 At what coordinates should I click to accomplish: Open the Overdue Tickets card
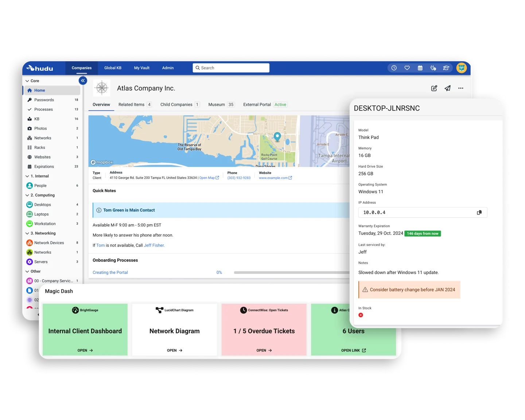[x=264, y=330]
